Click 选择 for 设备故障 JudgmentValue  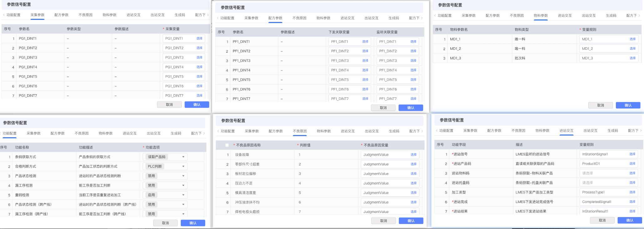pos(413,155)
